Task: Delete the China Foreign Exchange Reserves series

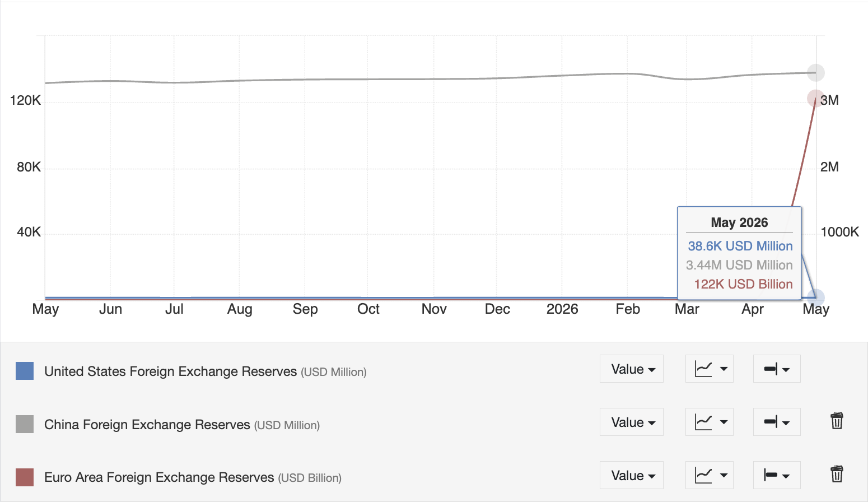Action: click(837, 421)
